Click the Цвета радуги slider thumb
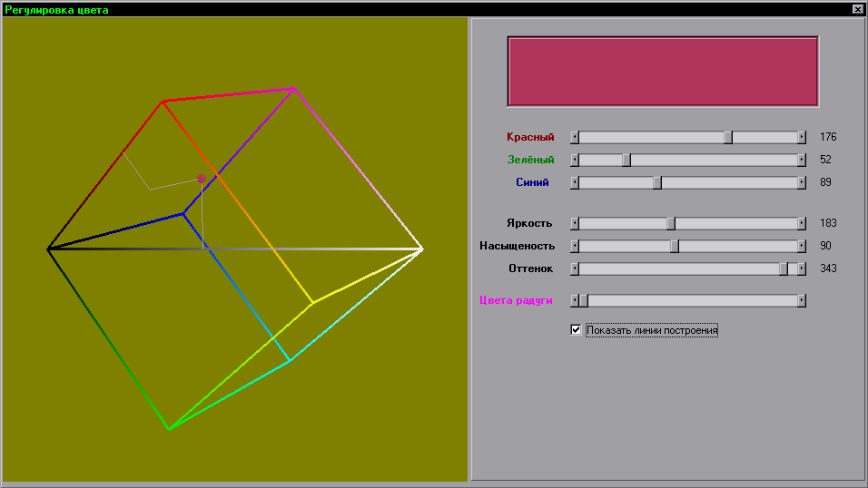This screenshot has height=488, width=868. click(584, 300)
